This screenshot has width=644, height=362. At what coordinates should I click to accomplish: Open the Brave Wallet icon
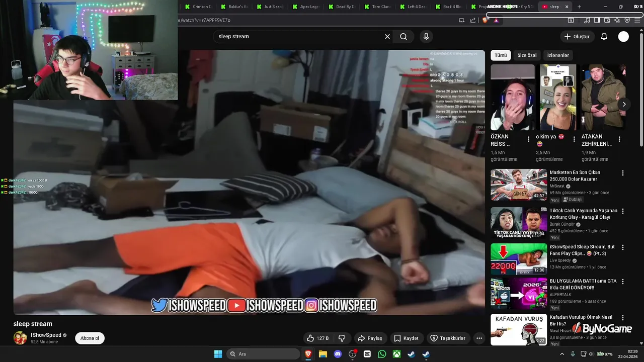click(607, 20)
